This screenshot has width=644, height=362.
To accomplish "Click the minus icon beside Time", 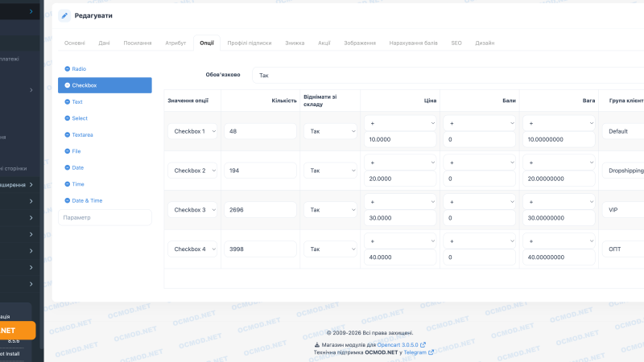I will coord(68,184).
